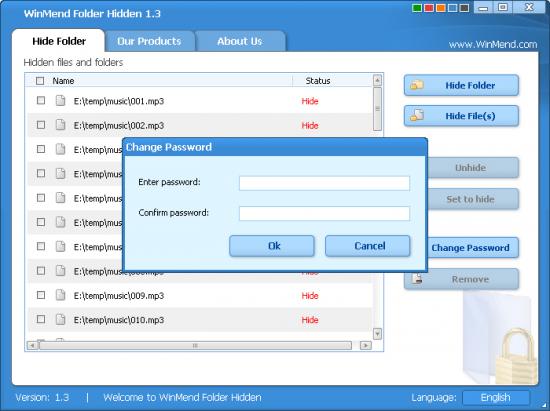Check the box for 010.mp3

(41, 319)
